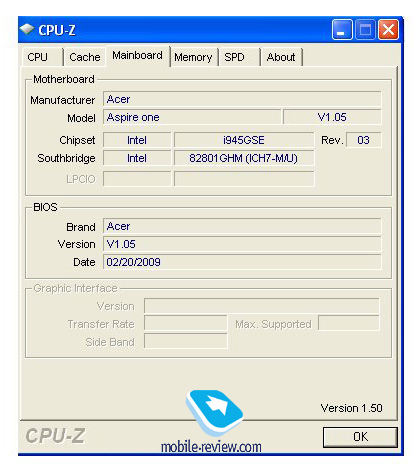Click the CPU-Z title bar icon
This screenshot has height=467, width=413.
(27, 29)
